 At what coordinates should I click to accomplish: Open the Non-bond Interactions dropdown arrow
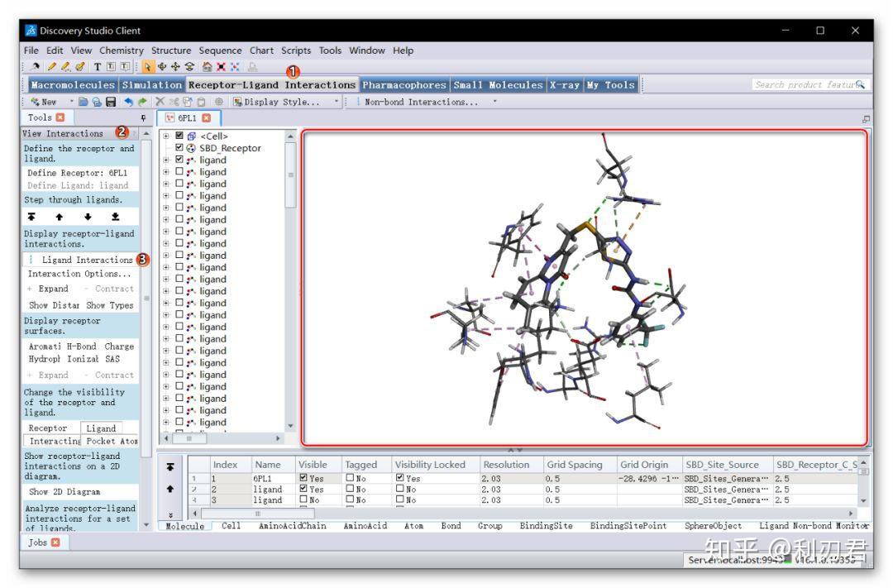(495, 100)
